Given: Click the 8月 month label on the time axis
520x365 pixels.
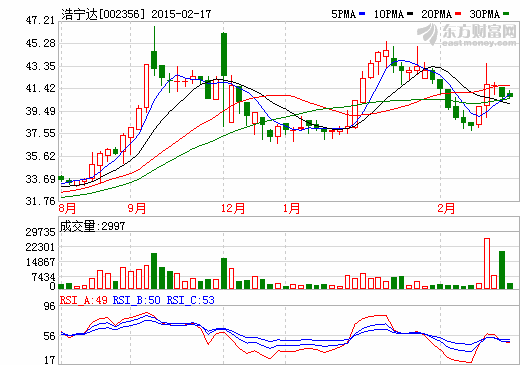Looking at the screenshot, I should point(67,209).
